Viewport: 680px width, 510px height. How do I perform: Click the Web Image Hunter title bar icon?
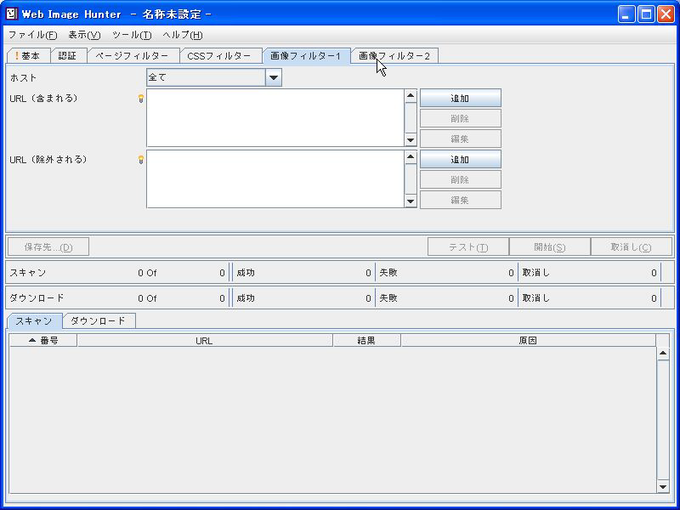click(12, 14)
